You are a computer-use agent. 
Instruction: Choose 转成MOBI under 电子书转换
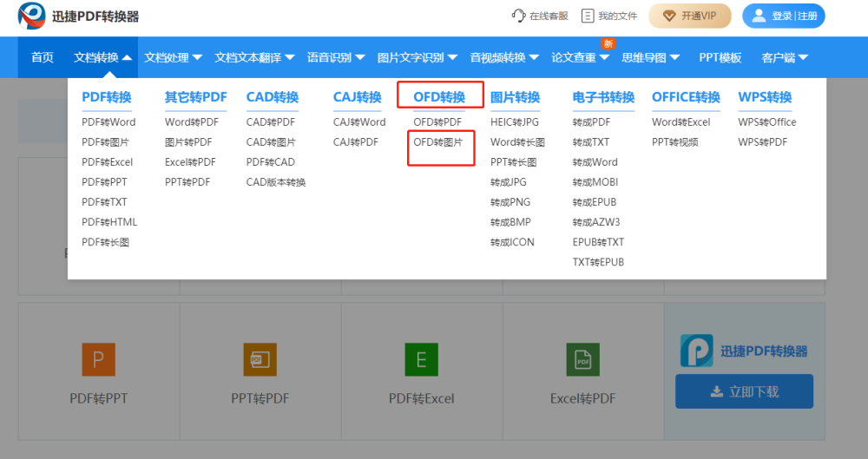point(595,182)
